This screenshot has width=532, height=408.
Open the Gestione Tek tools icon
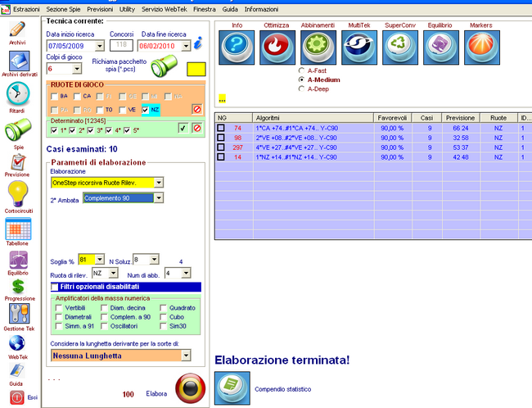point(19,313)
